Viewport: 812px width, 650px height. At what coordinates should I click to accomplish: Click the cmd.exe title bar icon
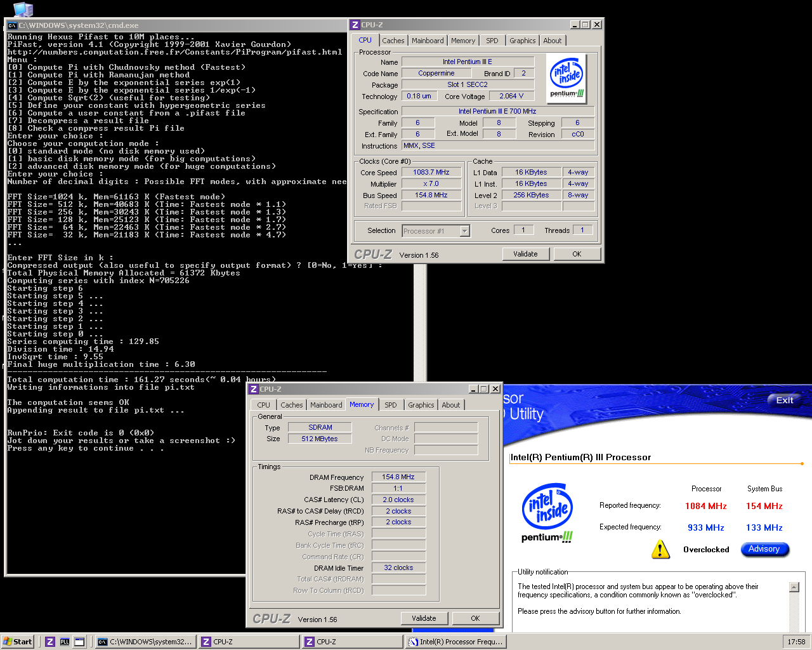pos(12,25)
